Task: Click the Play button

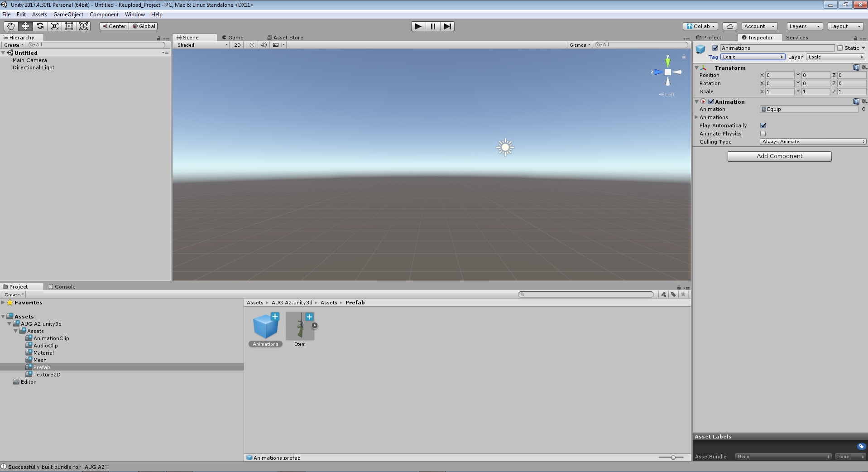Action: tap(418, 26)
